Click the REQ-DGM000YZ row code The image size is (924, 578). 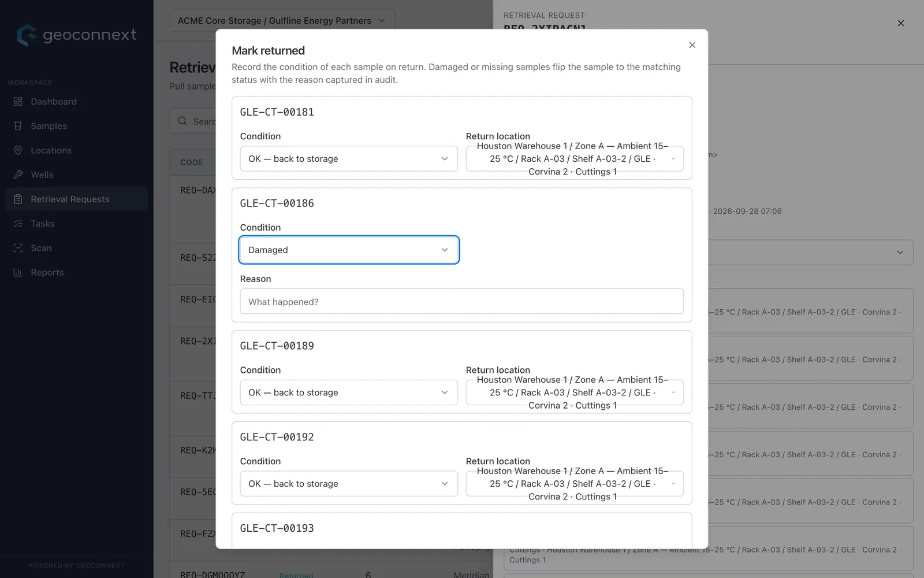coord(213,575)
